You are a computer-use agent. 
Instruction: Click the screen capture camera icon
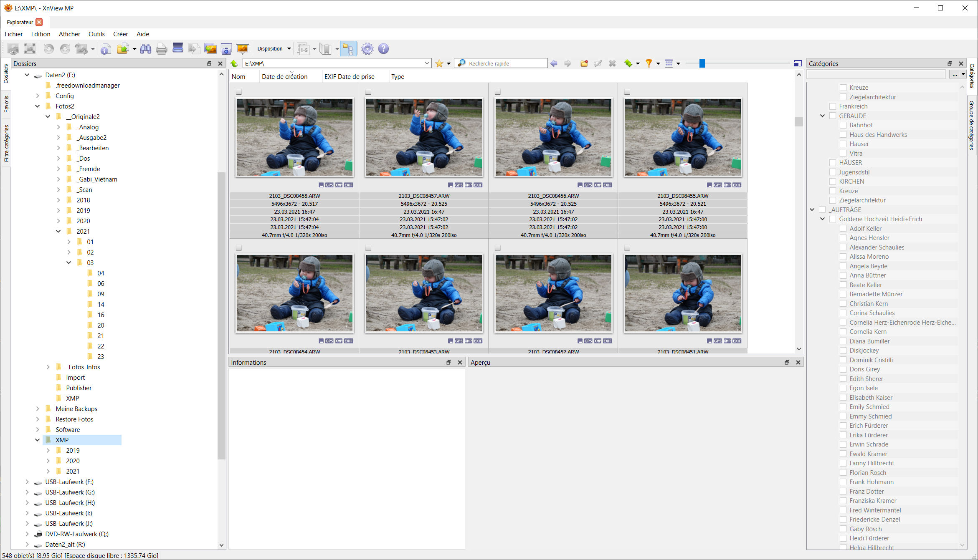(226, 49)
